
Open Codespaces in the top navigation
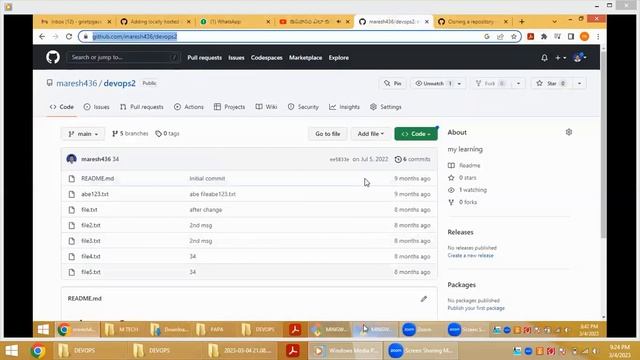[x=267, y=58]
